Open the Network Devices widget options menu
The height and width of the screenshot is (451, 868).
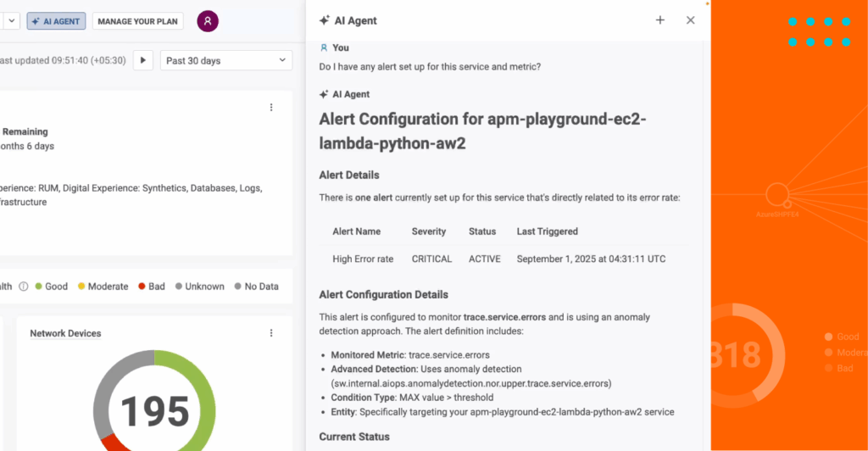click(x=271, y=333)
